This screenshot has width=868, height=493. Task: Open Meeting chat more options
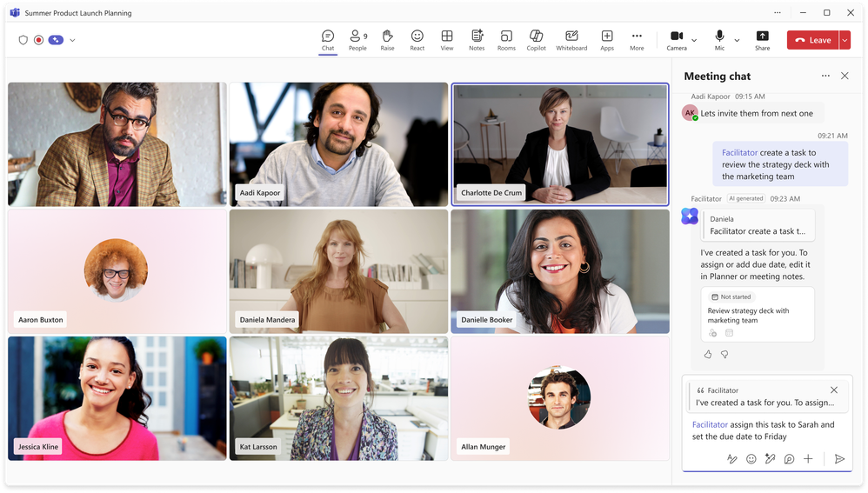click(x=825, y=76)
